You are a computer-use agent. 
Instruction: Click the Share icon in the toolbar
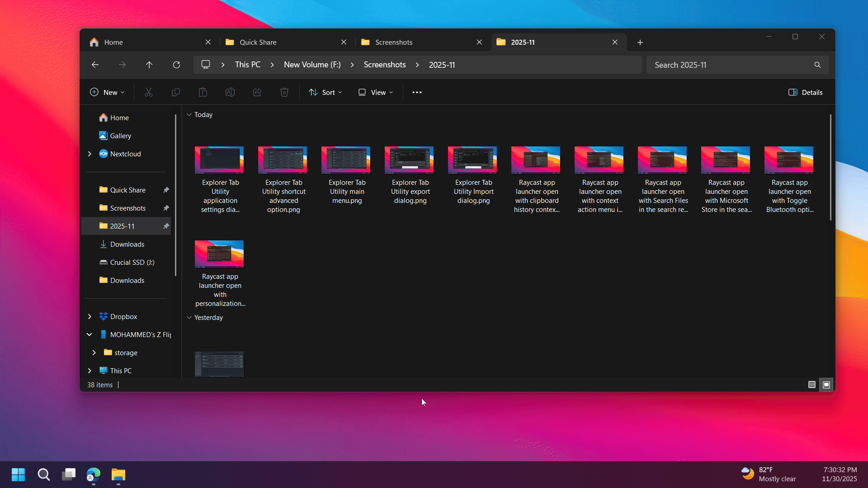tap(257, 92)
